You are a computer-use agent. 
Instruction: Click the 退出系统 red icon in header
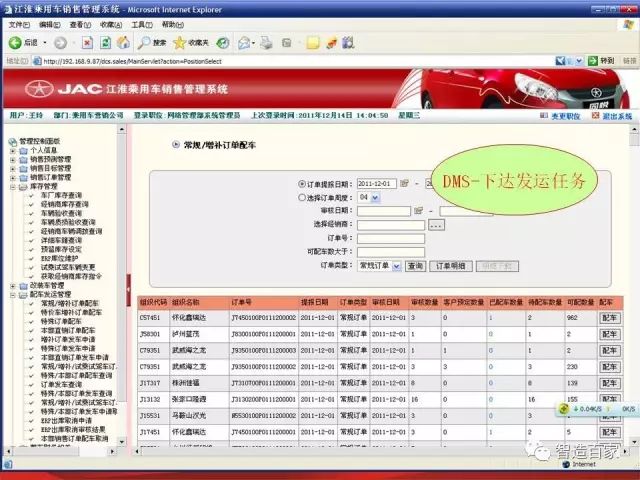pos(596,116)
